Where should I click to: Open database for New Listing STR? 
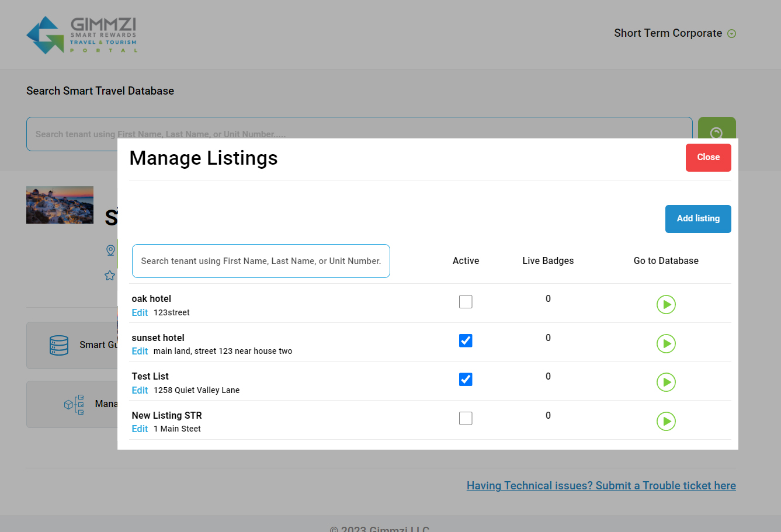[666, 421]
